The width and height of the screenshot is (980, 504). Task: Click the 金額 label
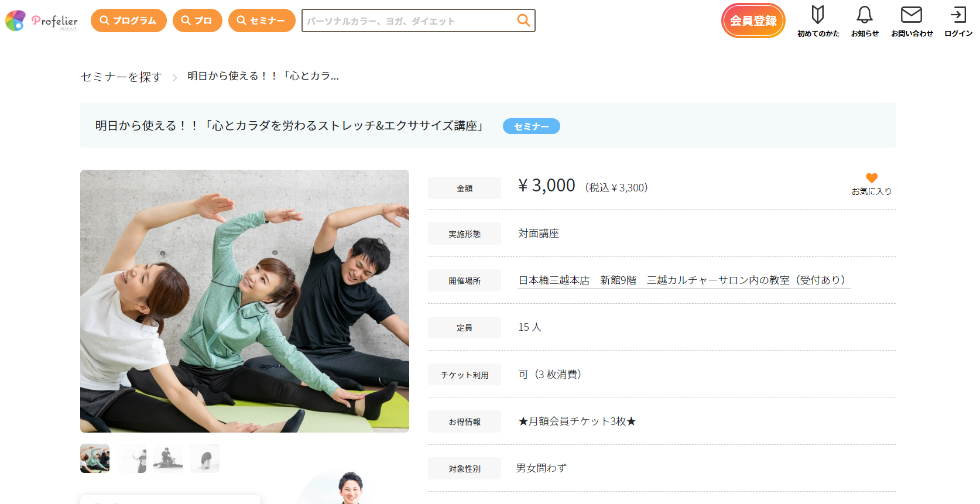pyautogui.click(x=464, y=188)
